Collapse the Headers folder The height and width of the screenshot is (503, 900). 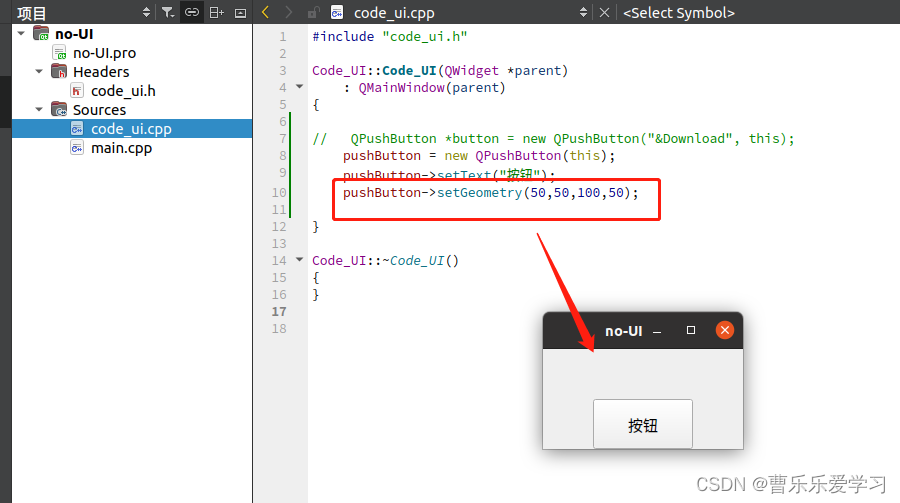click(39, 71)
